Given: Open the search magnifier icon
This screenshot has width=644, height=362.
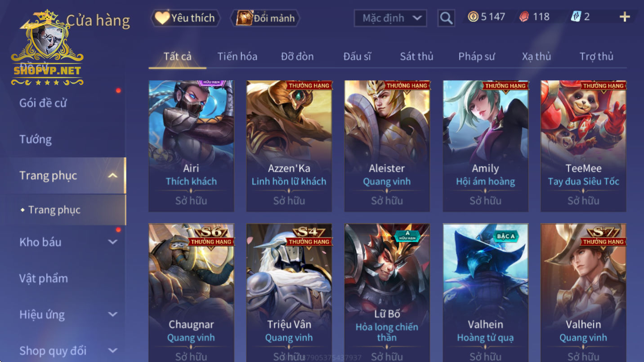Looking at the screenshot, I should 446,18.
